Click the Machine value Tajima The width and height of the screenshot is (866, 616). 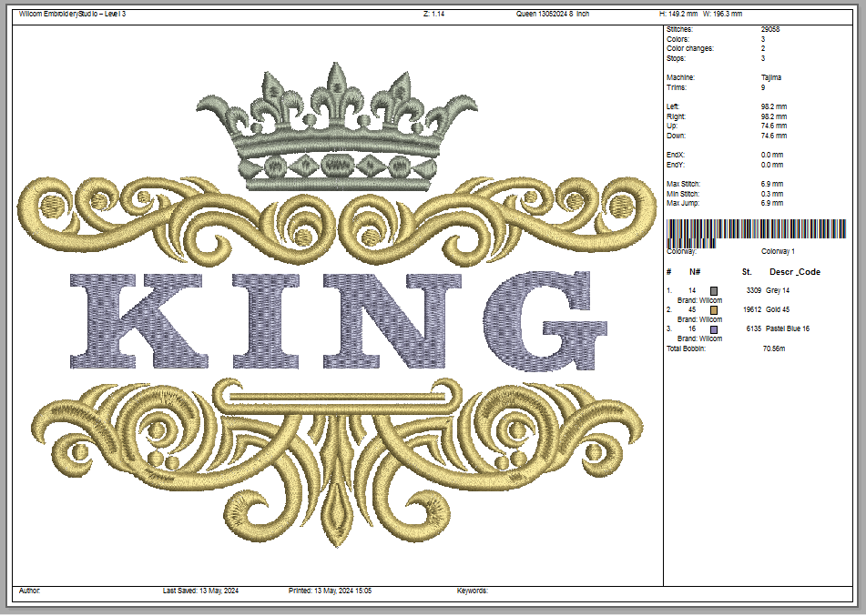pos(770,77)
